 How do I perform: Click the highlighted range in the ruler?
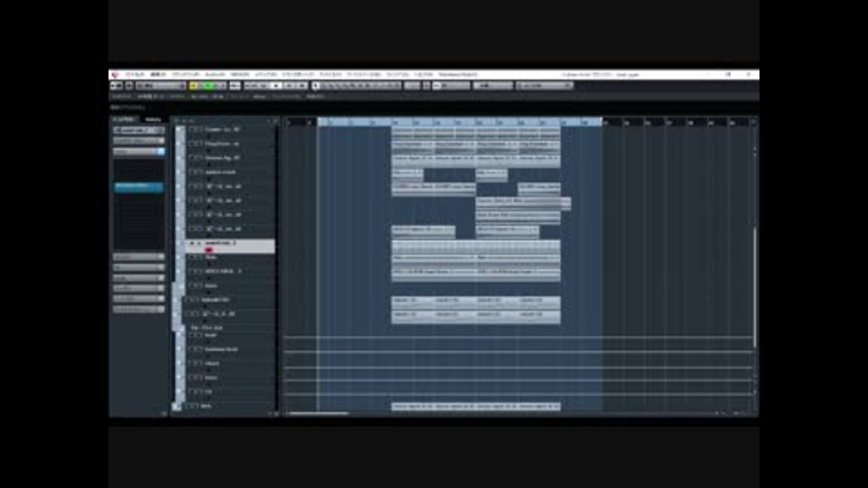pos(460,122)
